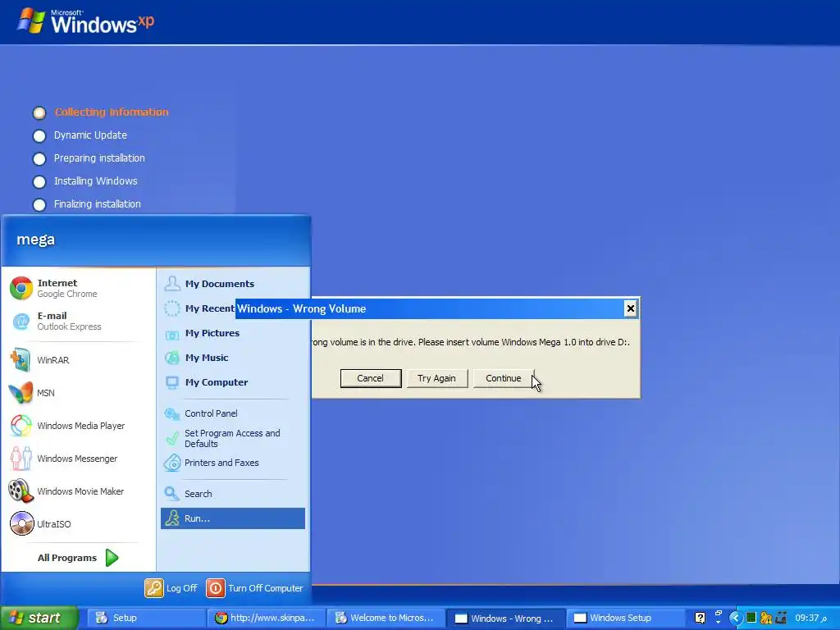Expand hidden tray icons chevron

click(x=736, y=619)
